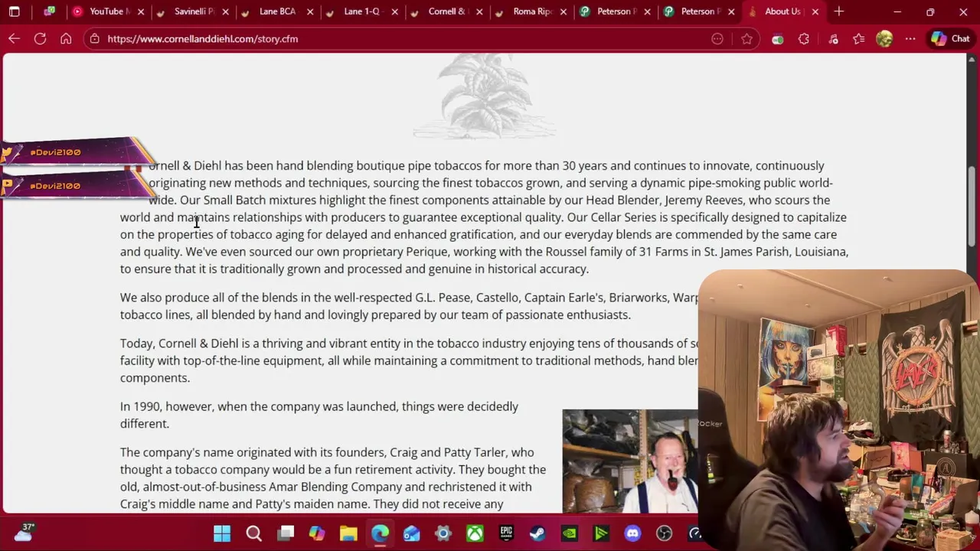Open the favorites list icon
Viewport: 980px width, 551px height.
click(x=858, y=39)
